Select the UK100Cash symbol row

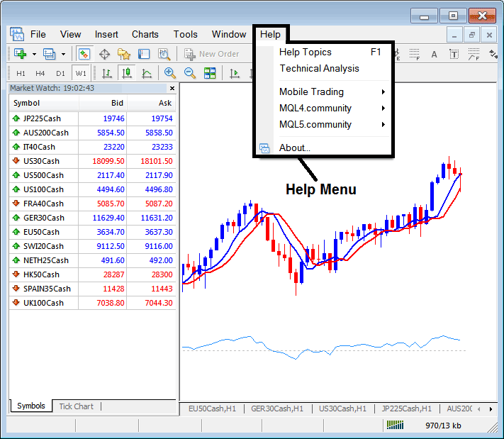tap(93, 303)
